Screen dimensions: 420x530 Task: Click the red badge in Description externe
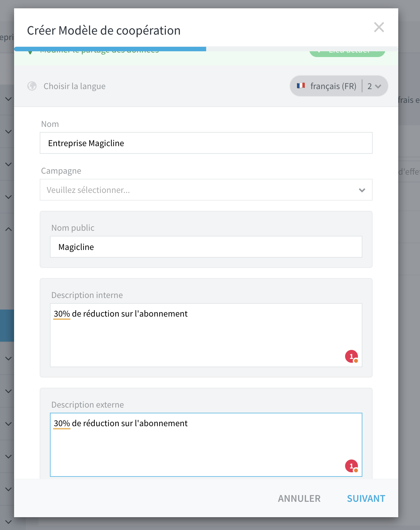click(351, 466)
